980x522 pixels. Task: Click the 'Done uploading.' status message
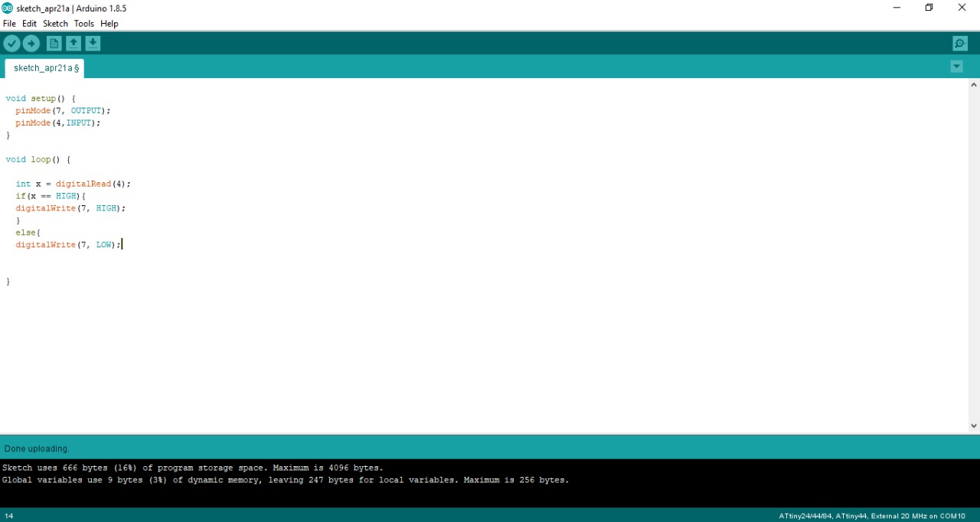37,449
